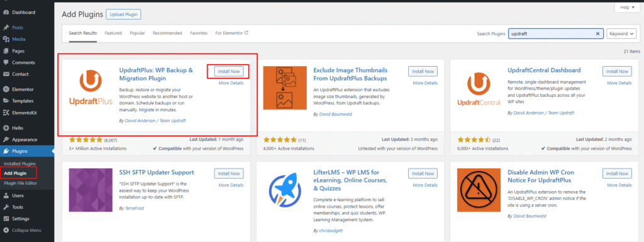Open the Dashboard sidebar icon

click(x=6, y=13)
